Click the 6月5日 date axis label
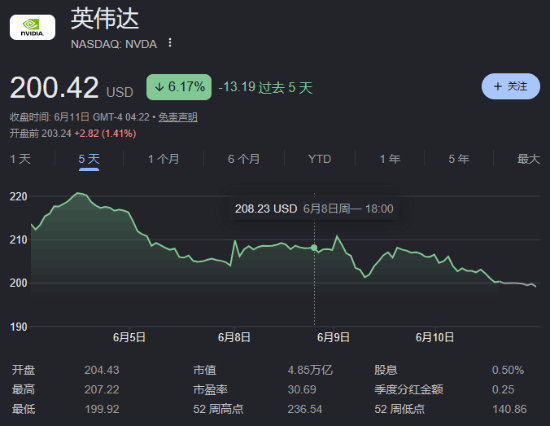Screen dimensions: 550x426 (129, 337)
